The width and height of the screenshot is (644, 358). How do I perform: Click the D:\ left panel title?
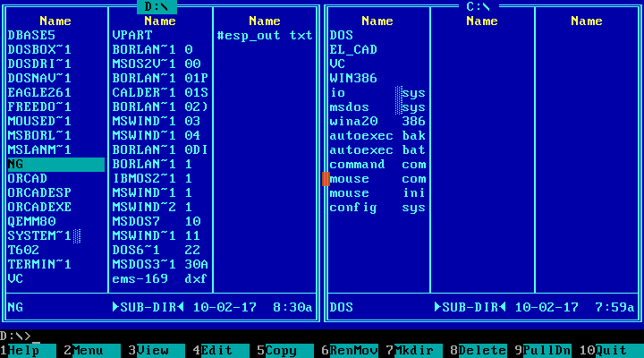point(157,6)
